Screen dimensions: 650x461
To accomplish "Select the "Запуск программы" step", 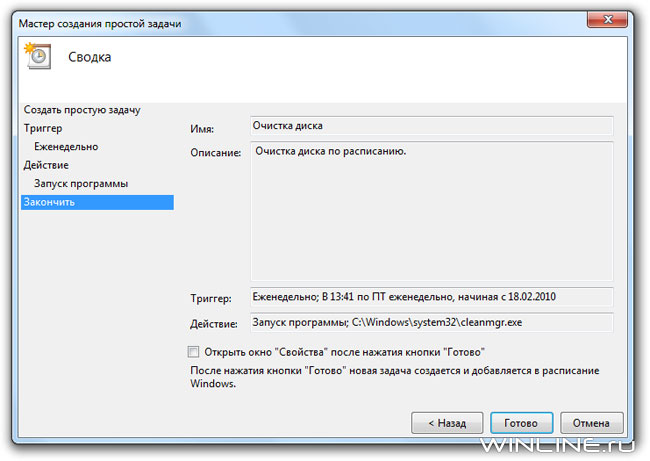I will tap(81, 183).
